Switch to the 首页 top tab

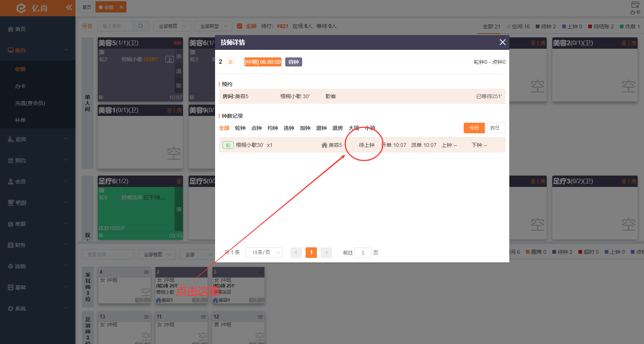[x=87, y=7]
